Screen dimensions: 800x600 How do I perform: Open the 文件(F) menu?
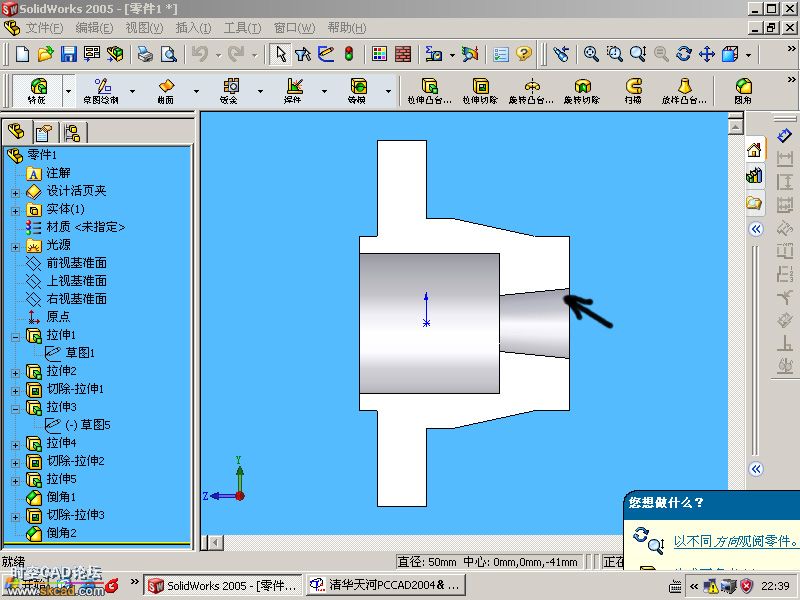point(44,28)
